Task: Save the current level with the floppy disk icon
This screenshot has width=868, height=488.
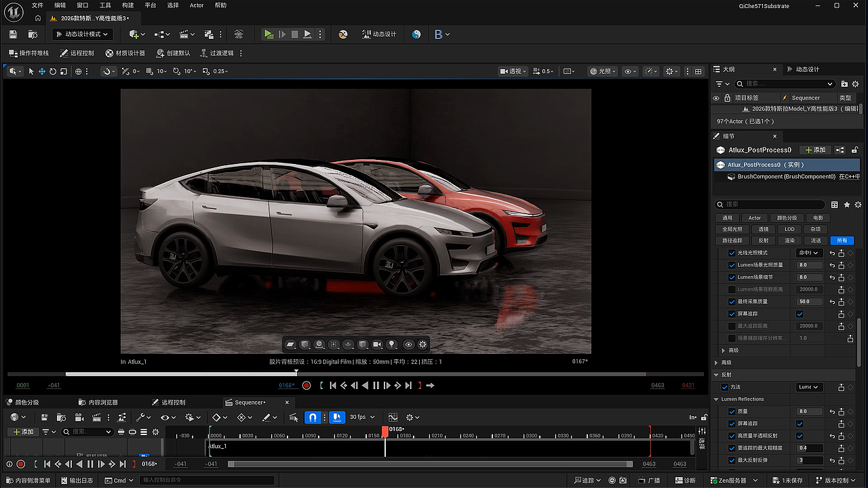Action: [12, 34]
